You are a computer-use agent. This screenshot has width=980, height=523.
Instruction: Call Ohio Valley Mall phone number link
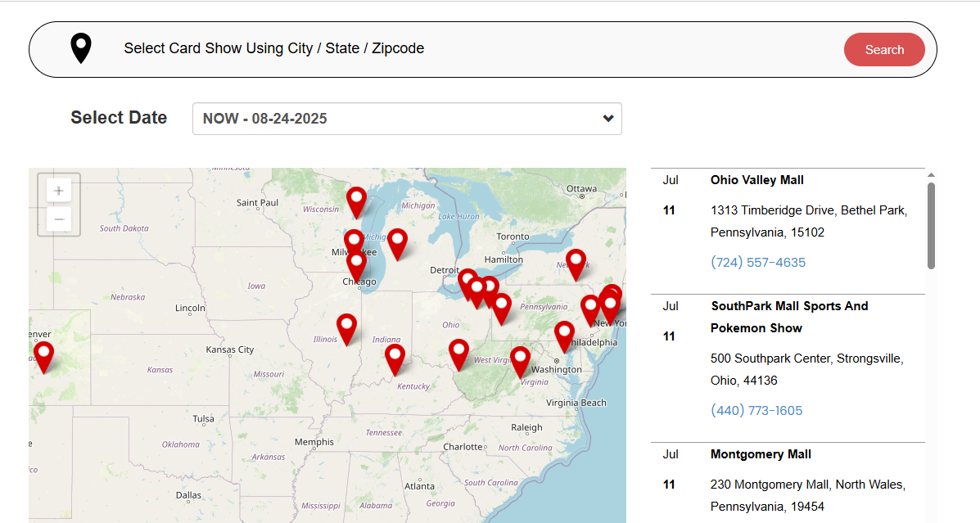(x=757, y=263)
